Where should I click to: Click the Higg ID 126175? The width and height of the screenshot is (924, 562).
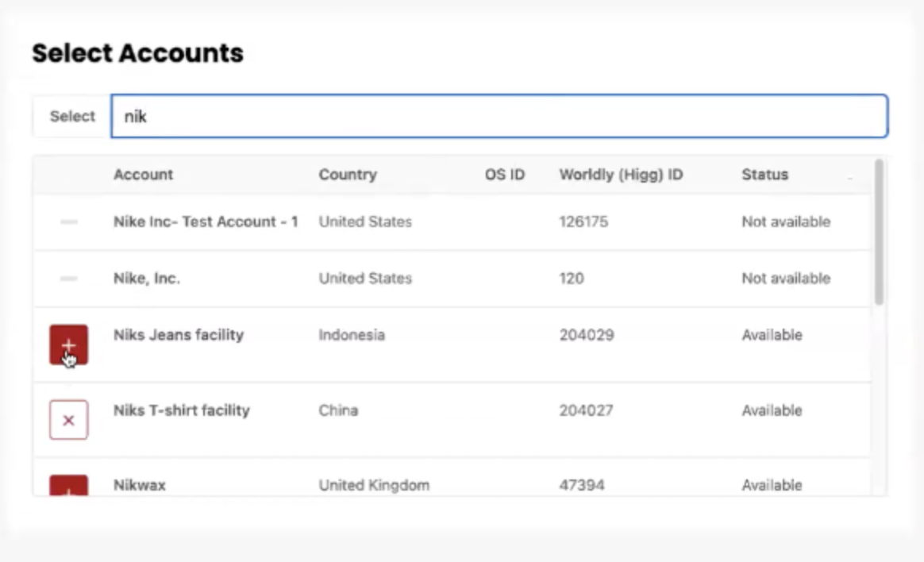[x=583, y=221]
